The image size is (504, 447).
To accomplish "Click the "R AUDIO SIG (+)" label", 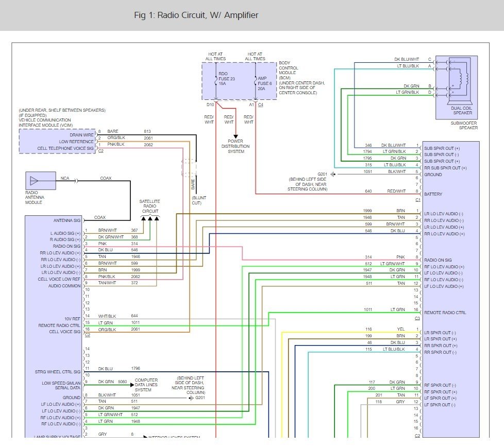I will pyautogui.click(x=65, y=239).
